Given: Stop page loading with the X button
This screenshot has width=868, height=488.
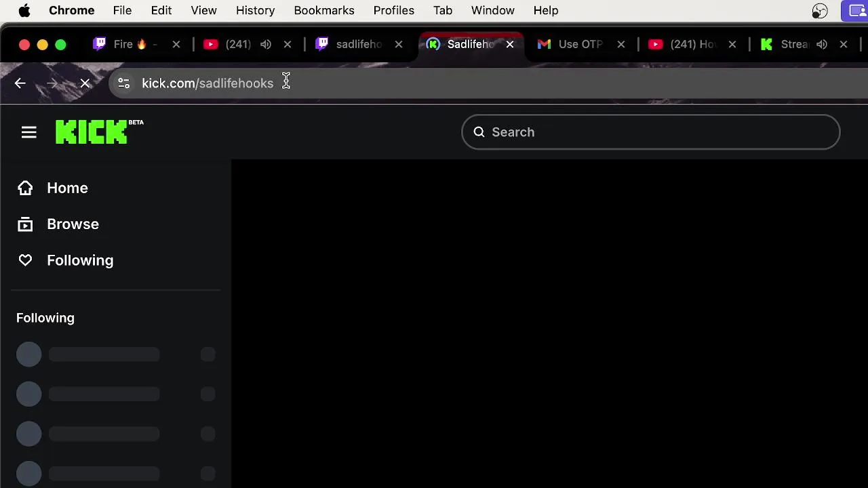Looking at the screenshot, I should [85, 83].
